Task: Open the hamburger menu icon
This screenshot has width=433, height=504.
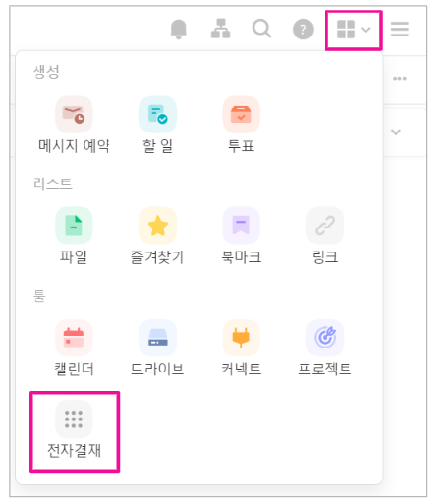Action: (399, 29)
